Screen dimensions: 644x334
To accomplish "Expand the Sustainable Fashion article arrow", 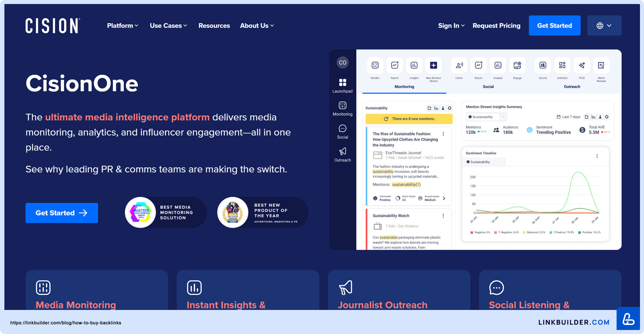I will pyautogui.click(x=444, y=198).
